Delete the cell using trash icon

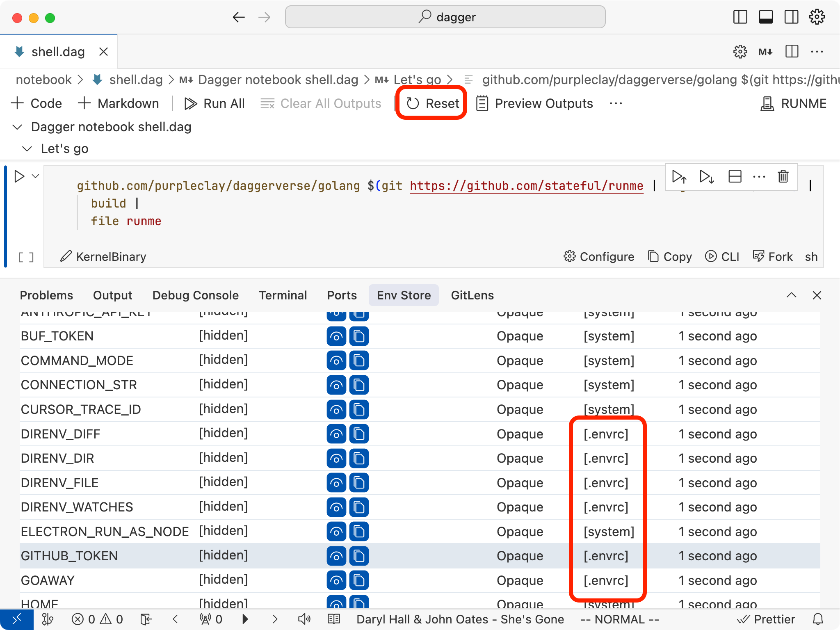783,176
